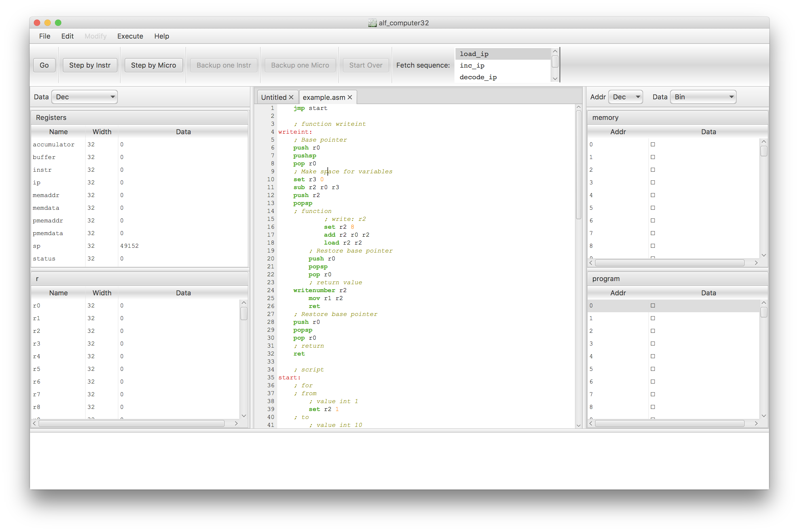Close the example.asm tab with its X
Viewport: 799px width, 532px height.
click(x=350, y=97)
